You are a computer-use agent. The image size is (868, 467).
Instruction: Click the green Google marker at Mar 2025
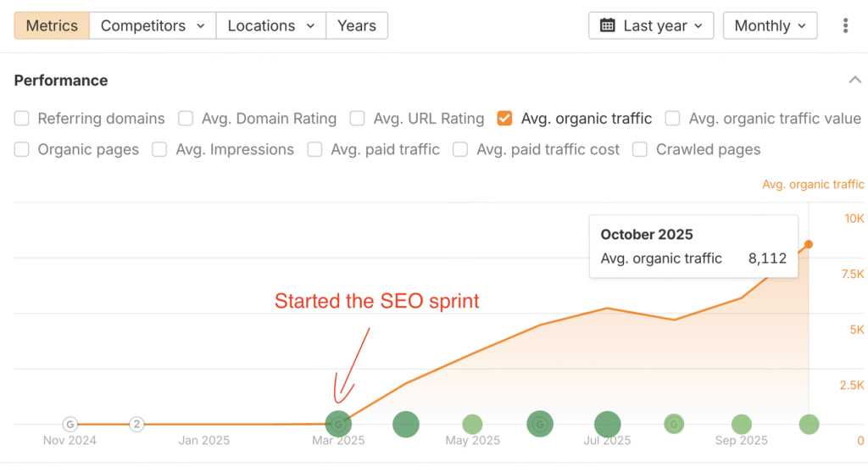coord(338,424)
